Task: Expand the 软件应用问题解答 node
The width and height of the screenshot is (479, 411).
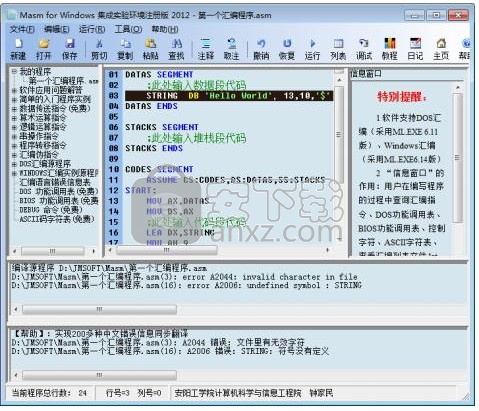Action: (x=14, y=90)
